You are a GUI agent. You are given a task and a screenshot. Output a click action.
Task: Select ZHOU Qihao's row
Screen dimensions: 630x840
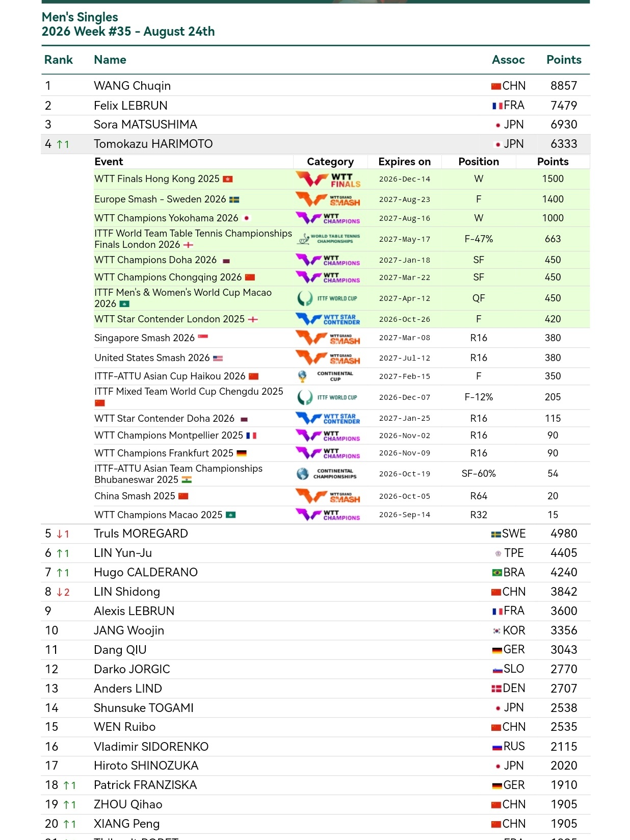tap(316, 805)
